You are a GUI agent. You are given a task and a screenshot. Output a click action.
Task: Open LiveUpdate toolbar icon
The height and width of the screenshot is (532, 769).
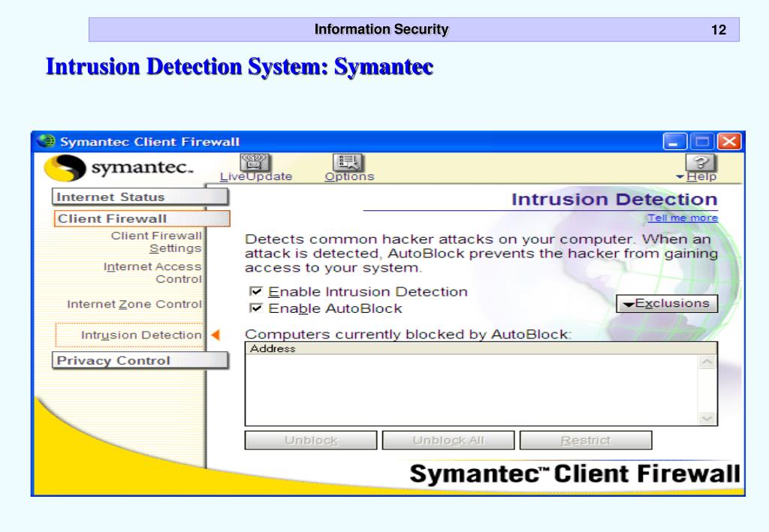254,163
